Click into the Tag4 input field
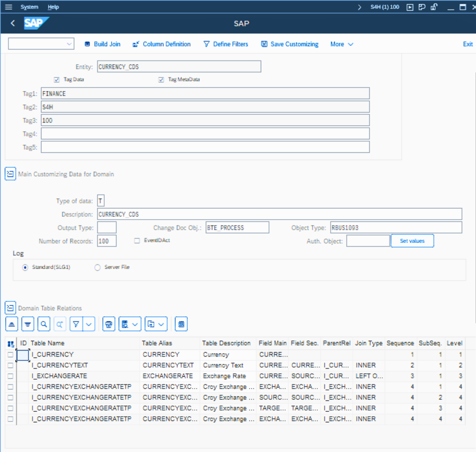Viewport: 476px width, 452px height. point(205,134)
